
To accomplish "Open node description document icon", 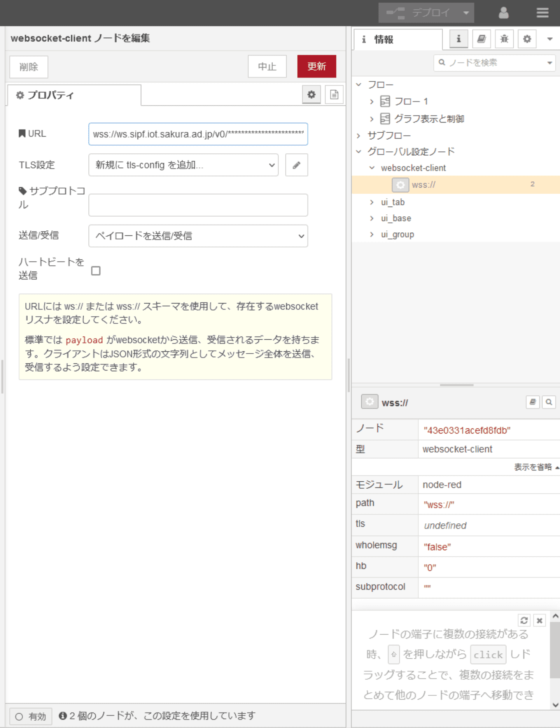I will (x=334, y=95).
